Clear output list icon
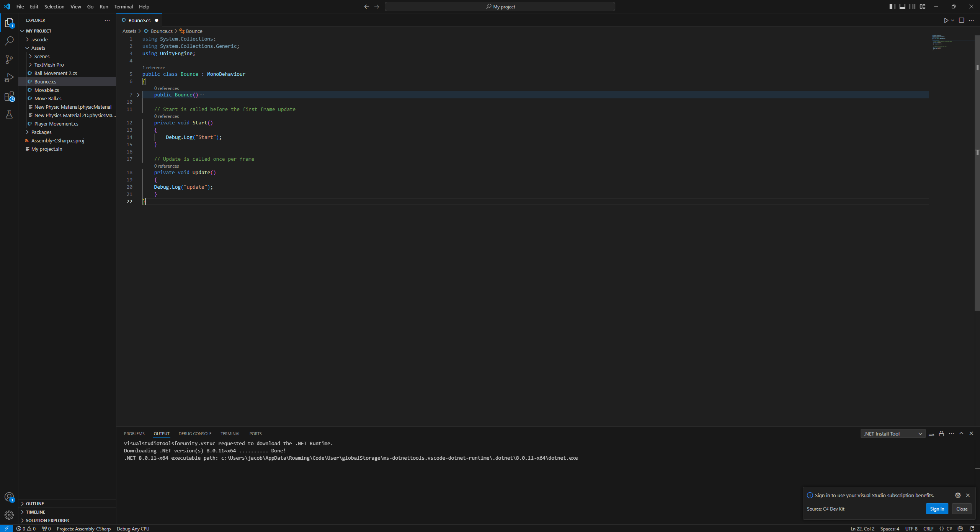This screenshot has width=980, height=532. pos(931,434)
